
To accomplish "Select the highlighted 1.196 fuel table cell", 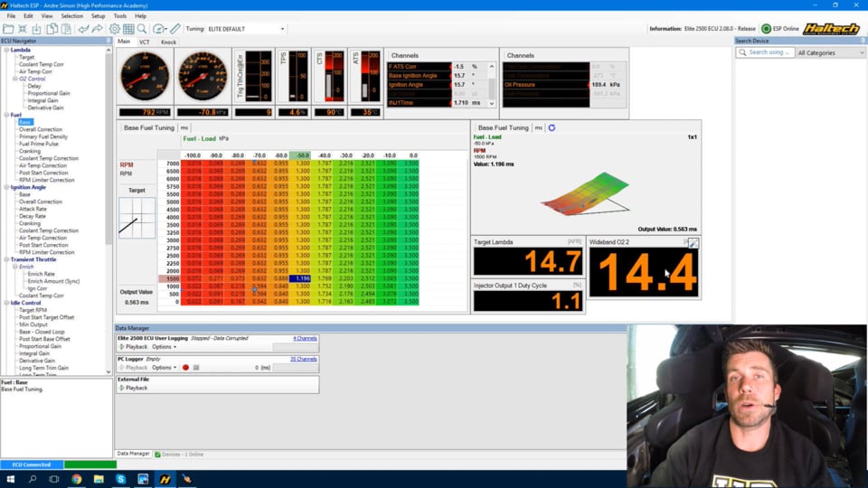I will click(x=300, y=278).
